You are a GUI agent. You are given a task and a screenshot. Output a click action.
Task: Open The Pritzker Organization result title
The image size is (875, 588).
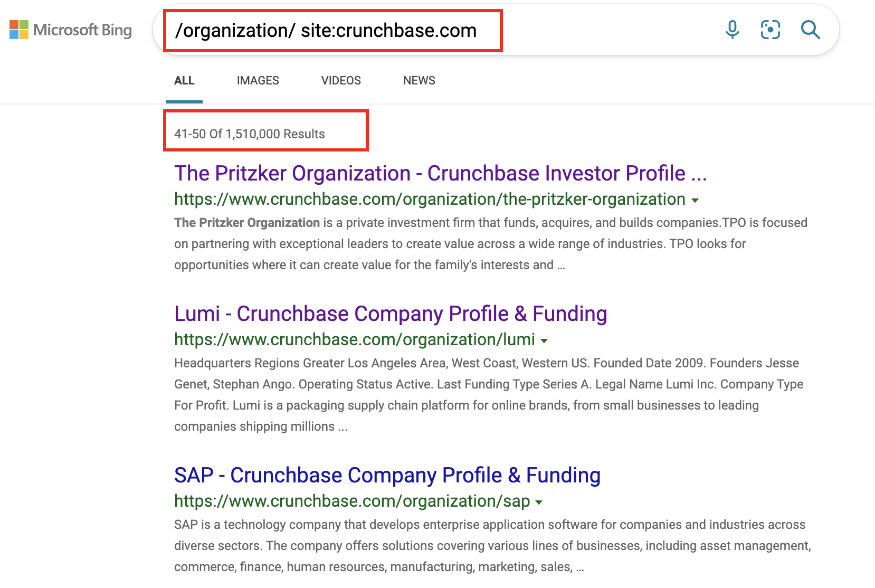(x=440, y=173)
